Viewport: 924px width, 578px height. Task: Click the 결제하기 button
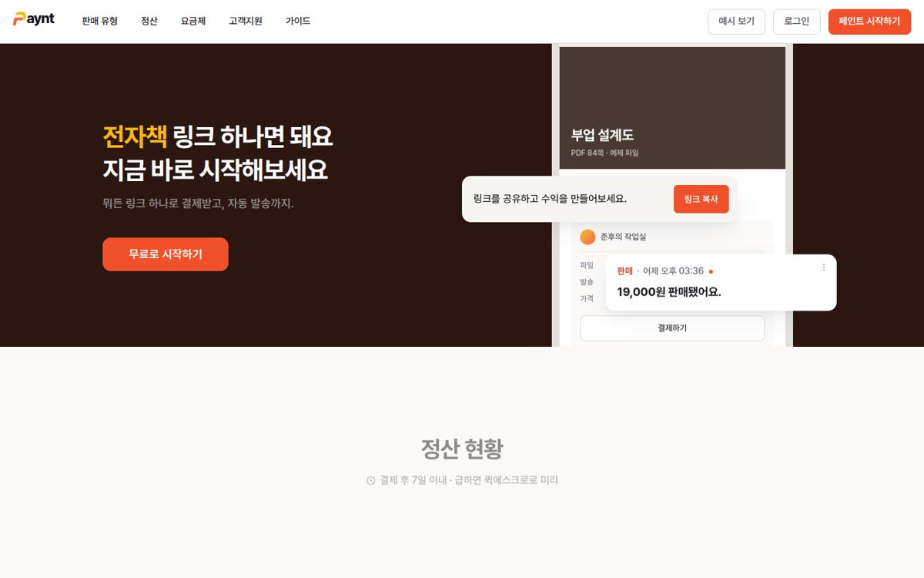672,328
